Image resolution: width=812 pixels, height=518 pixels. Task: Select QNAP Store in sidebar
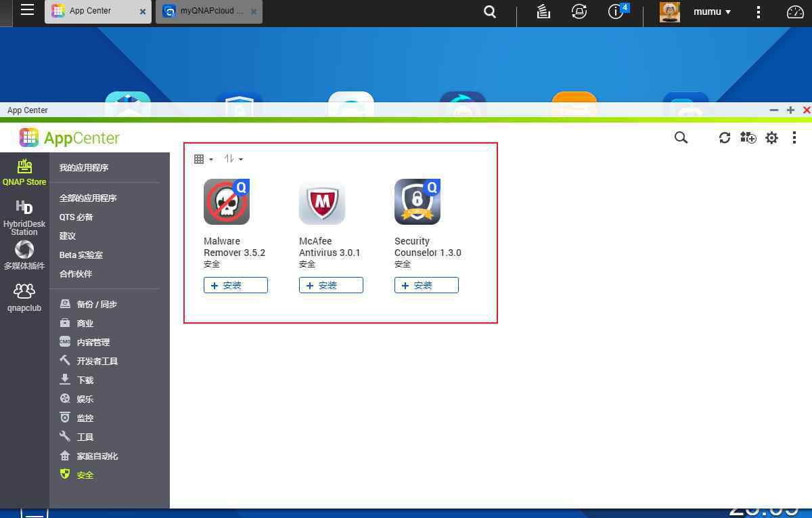[x=24, y=173]
